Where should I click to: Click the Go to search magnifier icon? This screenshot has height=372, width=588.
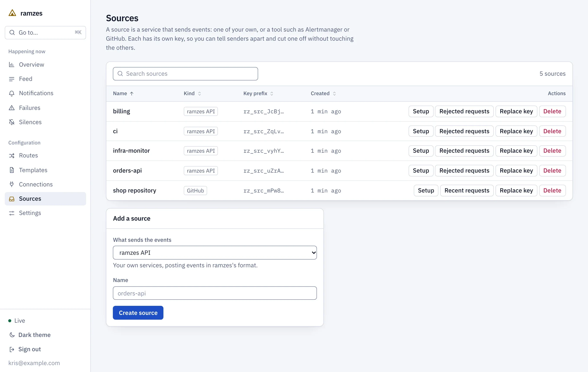pyautogui.click(x=12, y=32)
